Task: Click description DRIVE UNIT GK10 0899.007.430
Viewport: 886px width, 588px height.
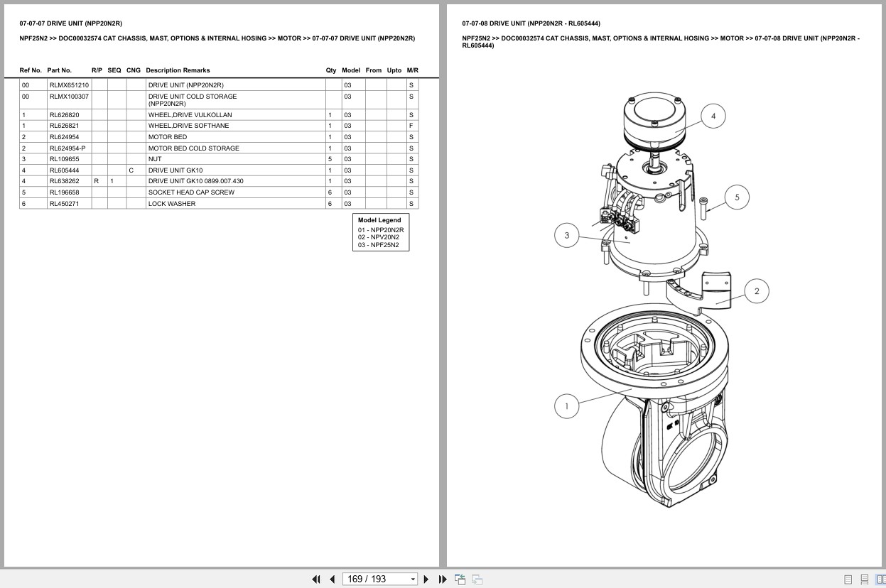Action: click(195, 181)
